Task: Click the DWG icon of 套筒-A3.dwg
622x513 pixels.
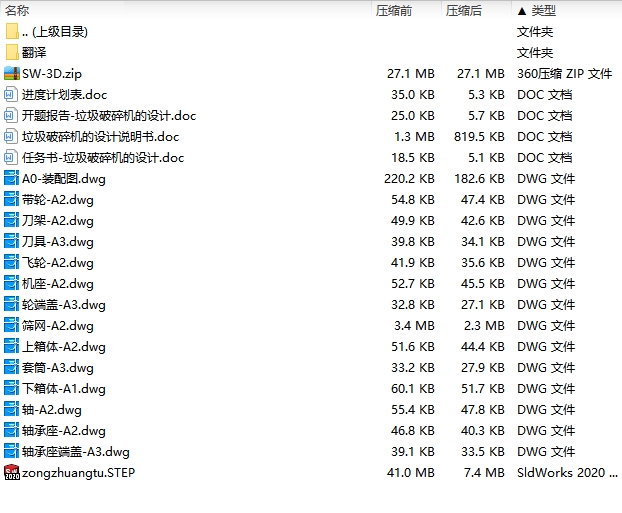Action: 11,368
